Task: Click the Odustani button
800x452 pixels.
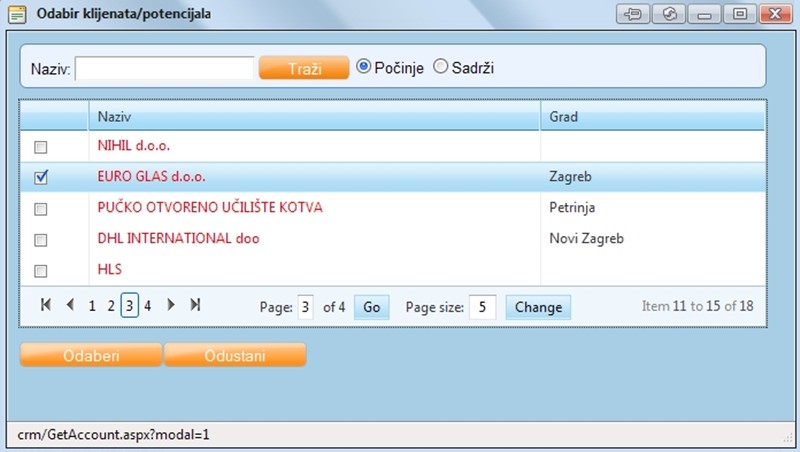Action: 235,355
